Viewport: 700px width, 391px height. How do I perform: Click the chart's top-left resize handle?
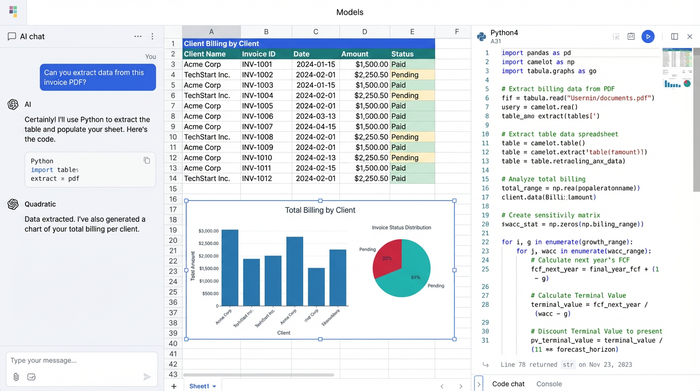(x=186, y=201)
